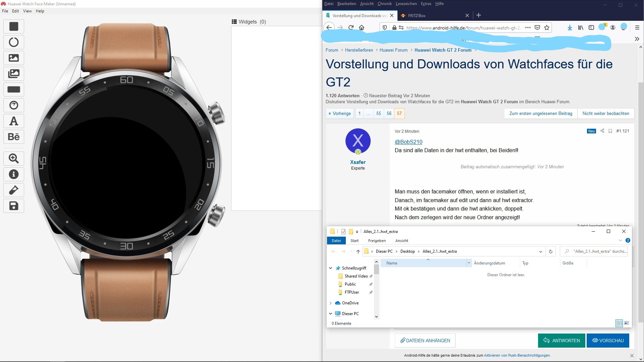
Task: Collapse Dieser PC tree node
Action: click(330, 314)
